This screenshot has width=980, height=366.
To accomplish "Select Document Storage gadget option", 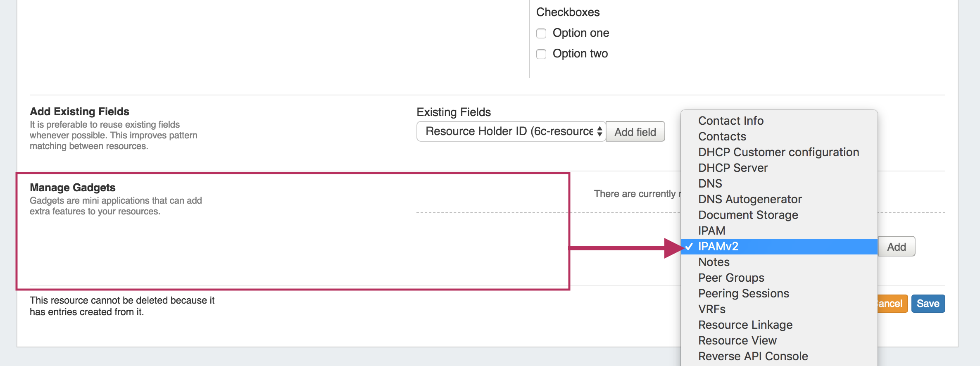I will click(748, 215).
